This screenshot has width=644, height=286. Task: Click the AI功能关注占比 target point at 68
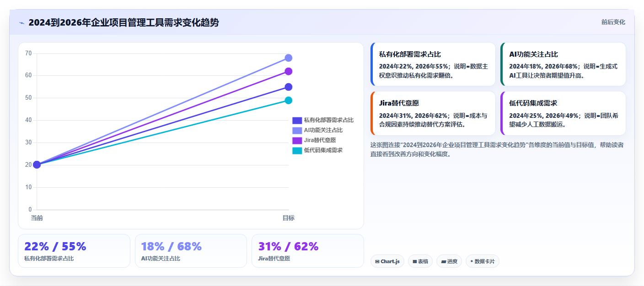coord(289,58)
